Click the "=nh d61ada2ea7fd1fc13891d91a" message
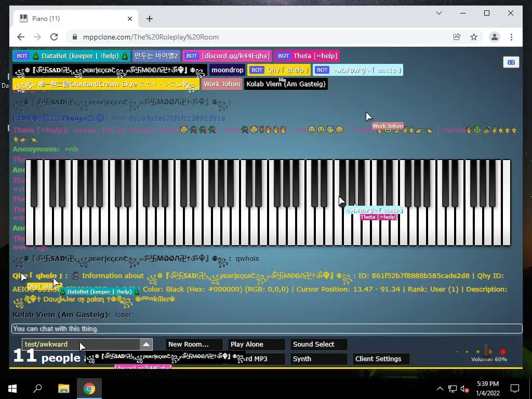 click(x=168, y=118)
